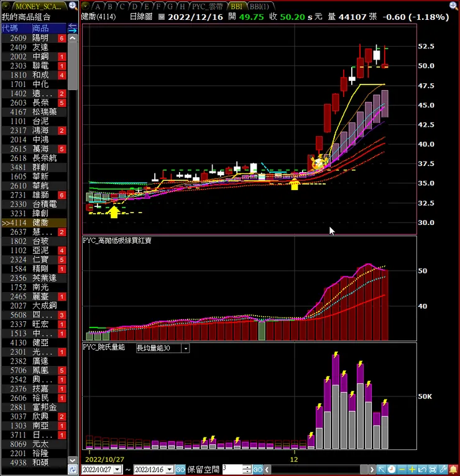This screenshot has height=476, width=460.
Task: Click the stock list vertical scrollbar thumb
Action: (x=73, y=66)
